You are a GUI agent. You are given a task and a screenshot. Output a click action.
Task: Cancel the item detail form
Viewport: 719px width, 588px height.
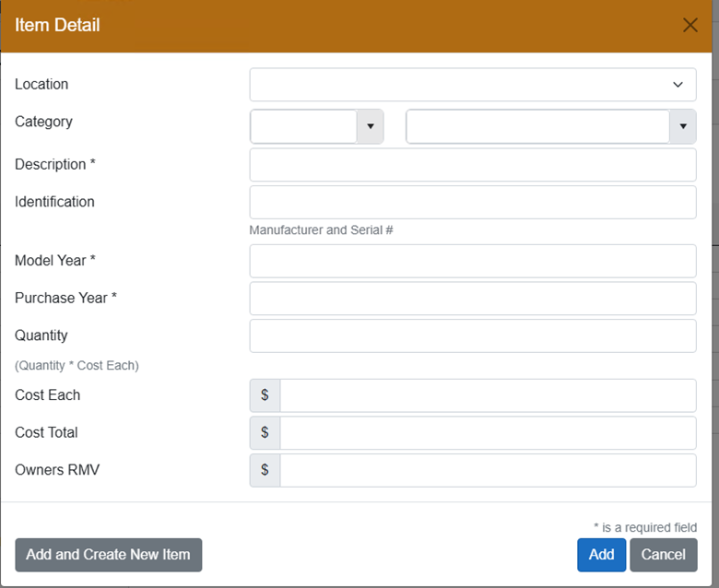[663, 555]
